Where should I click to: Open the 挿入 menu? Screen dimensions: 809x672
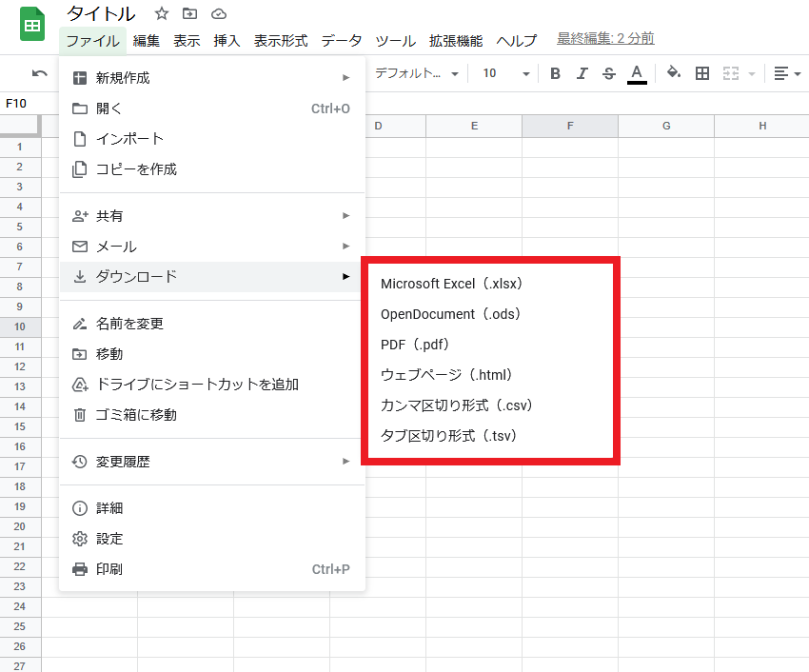tap(227, 41)
